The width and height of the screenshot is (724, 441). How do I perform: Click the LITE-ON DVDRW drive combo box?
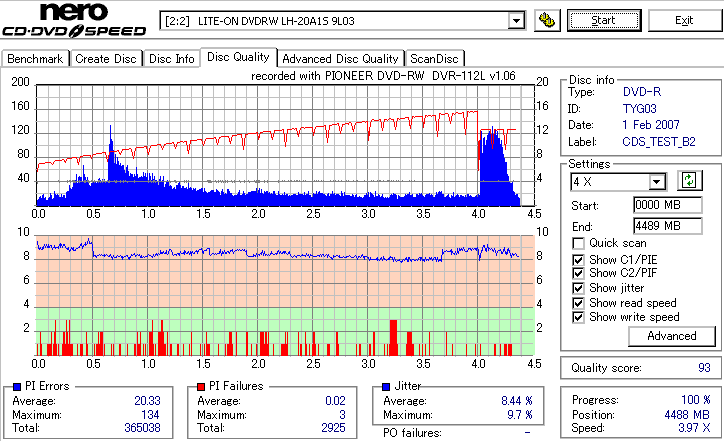[342, 21]
